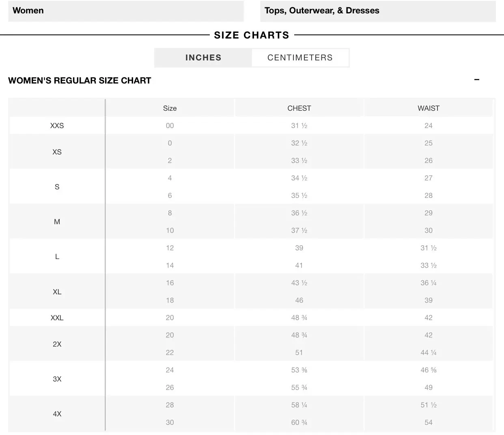Click the size 00 cell

coord(170,126)
